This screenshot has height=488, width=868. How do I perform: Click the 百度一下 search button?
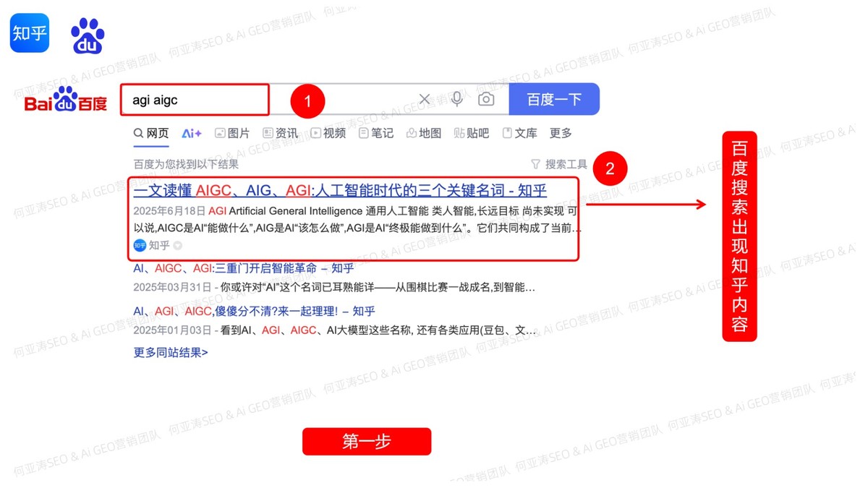(554, 99)
